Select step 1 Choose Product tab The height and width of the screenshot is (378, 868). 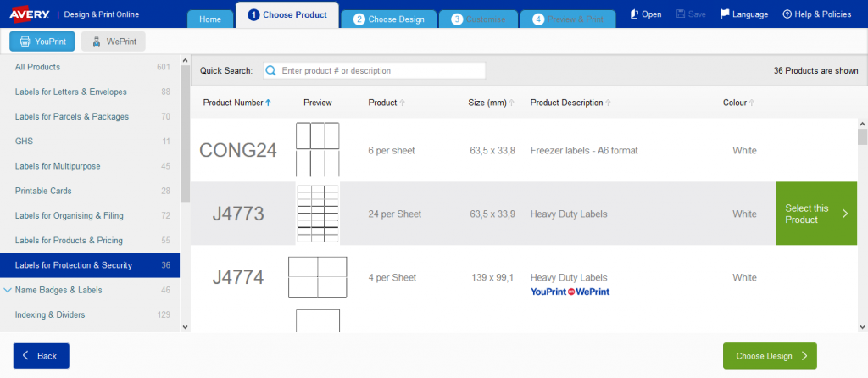click(287, 15)
